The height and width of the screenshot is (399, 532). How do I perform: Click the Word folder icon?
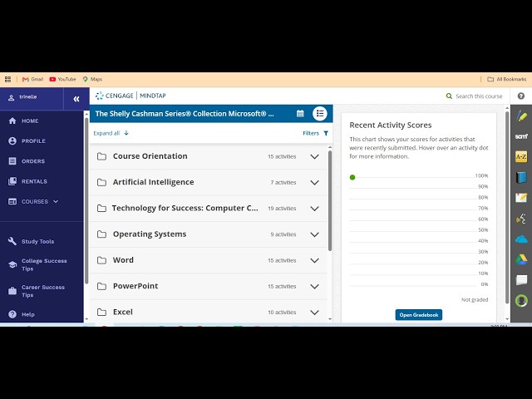pyautogui.click(x=101, y=260)
